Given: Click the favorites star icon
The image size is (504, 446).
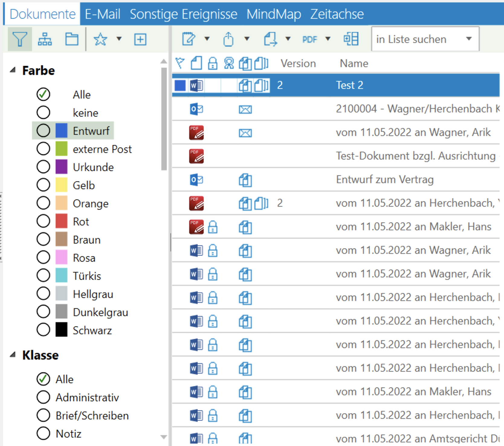Looking at the screenshot, I should pos(100,39).
